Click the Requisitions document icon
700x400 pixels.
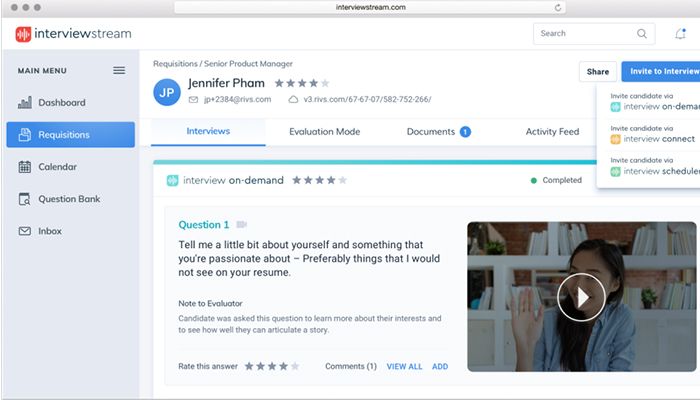[x=25, y=134]
